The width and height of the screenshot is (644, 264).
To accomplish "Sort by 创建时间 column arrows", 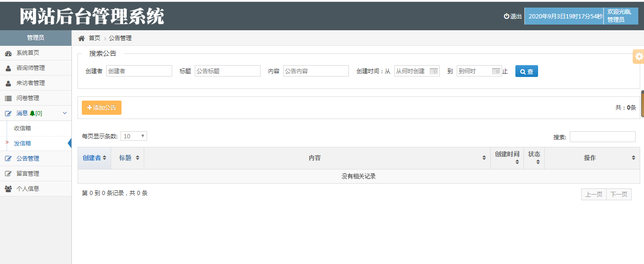I will point(517,162).
